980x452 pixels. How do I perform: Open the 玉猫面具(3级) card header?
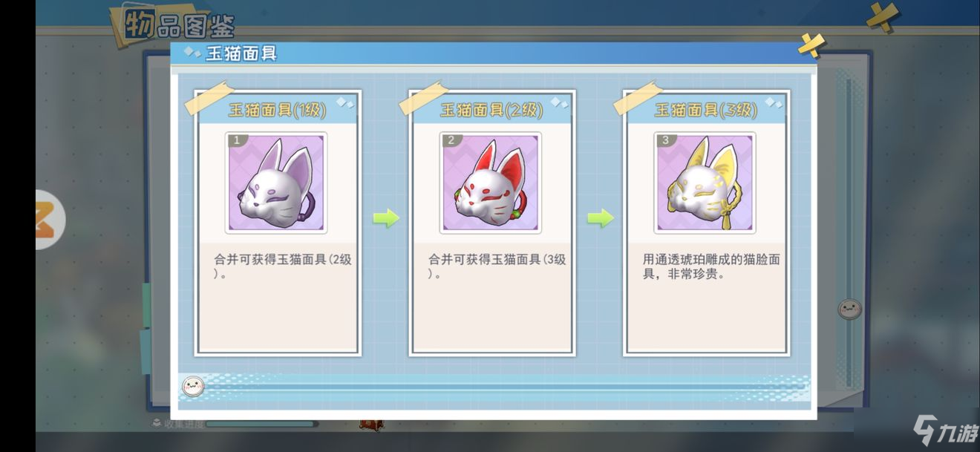(705, 110)
